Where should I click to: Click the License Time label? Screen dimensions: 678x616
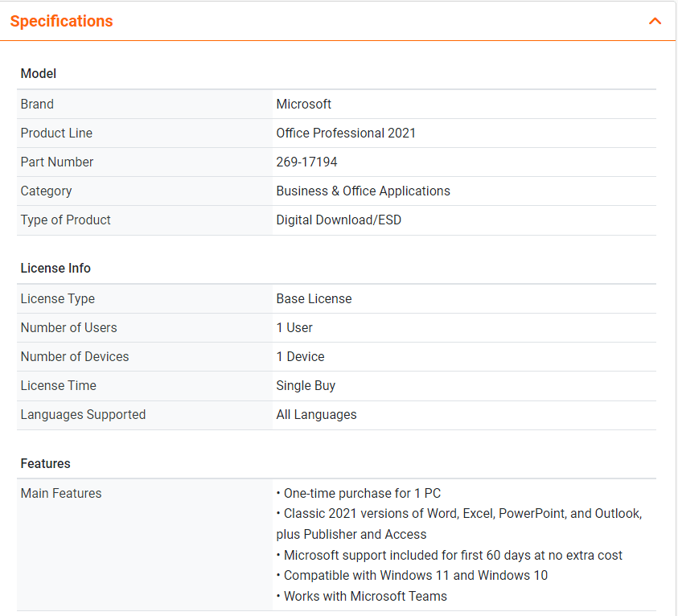[x=59, y=385]
